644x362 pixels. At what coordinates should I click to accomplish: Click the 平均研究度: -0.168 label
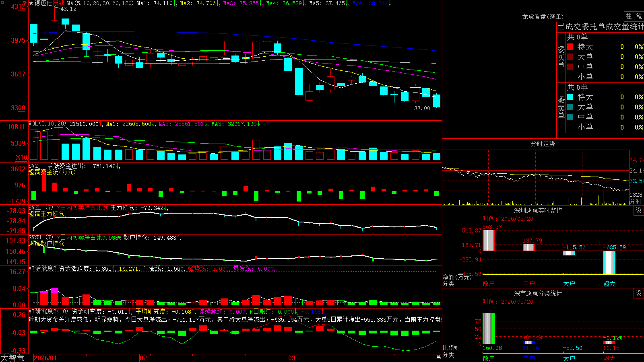coord(165,311)
